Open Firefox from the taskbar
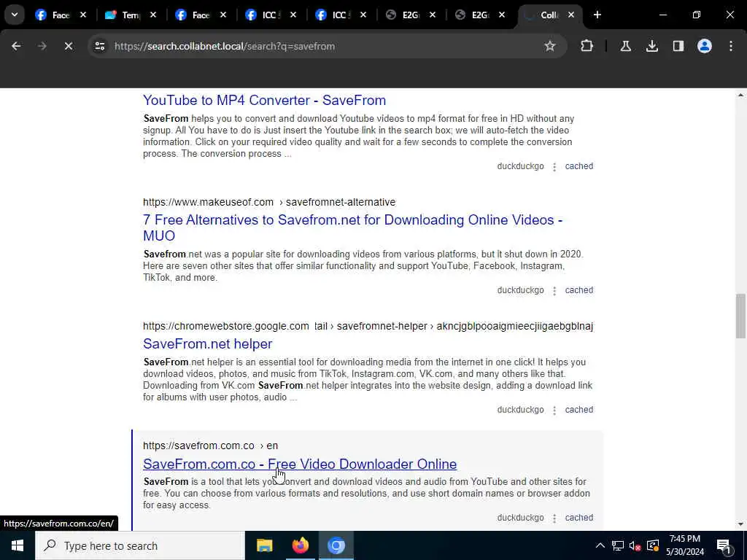 click(x=300, y=545)
